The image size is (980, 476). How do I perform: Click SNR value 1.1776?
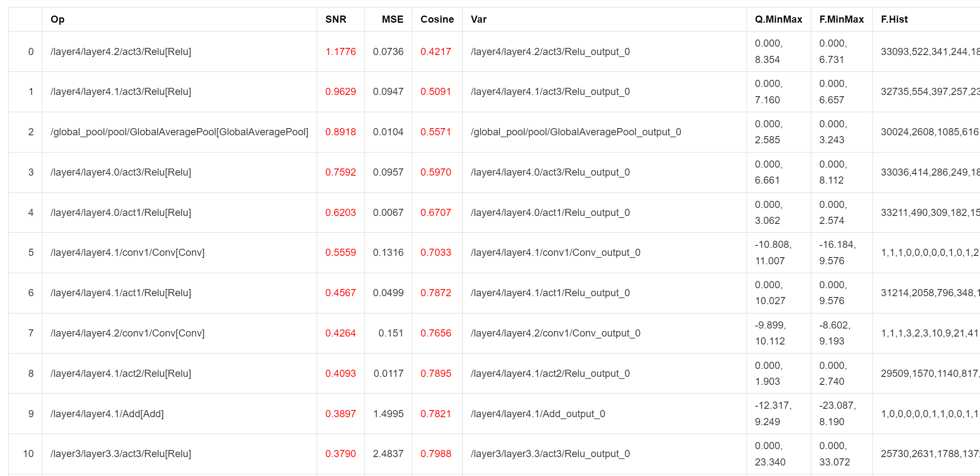[x=340, y=52]
